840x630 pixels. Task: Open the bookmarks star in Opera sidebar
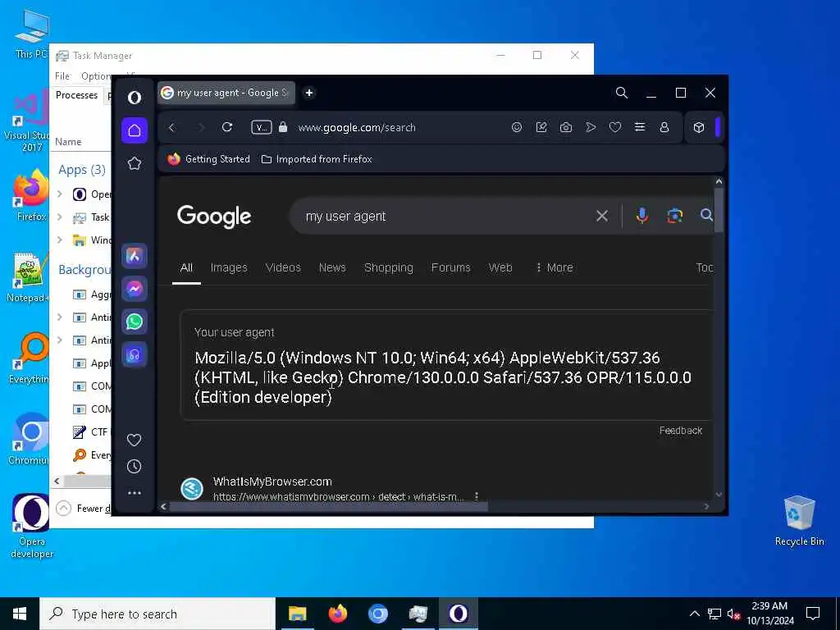135,163
